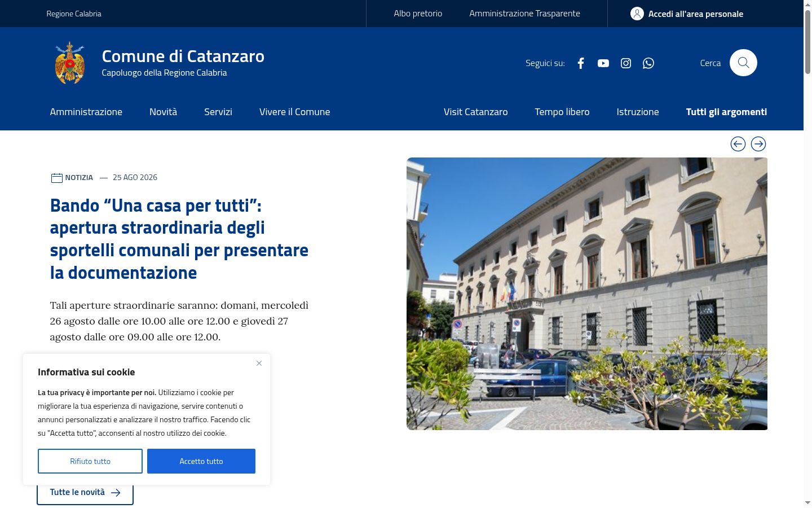
Task: Click the Informativa sui cookie heading
Action: pyautogui.click(x=86, y=372)
